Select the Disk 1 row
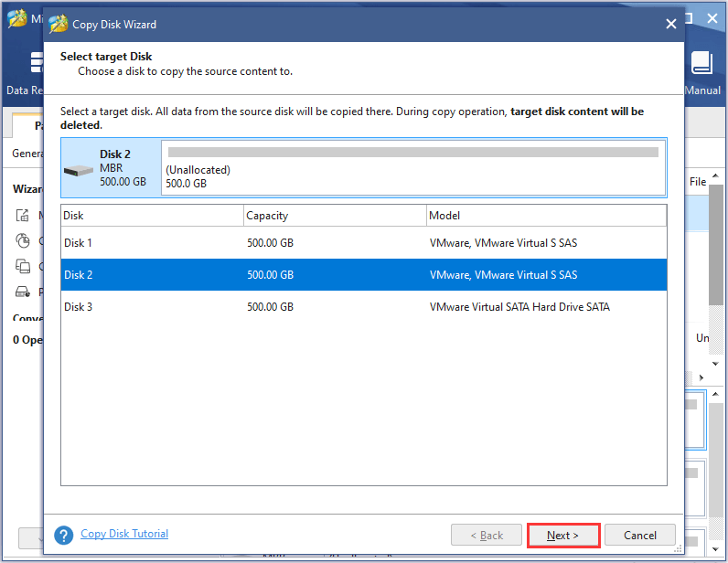Screen dimensions: 728x563 pos(363,243)
